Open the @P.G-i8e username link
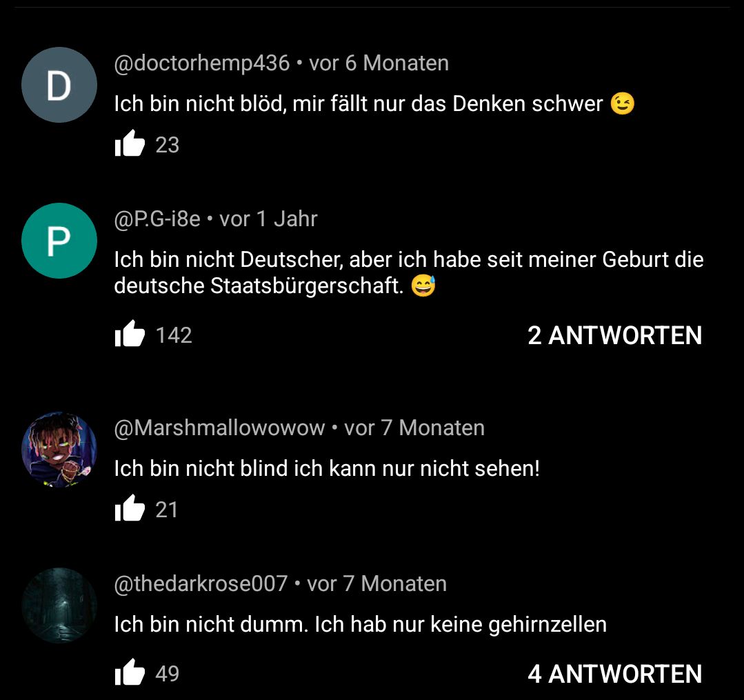The height and width of the screenshot is (700, 744). (157, 219)
